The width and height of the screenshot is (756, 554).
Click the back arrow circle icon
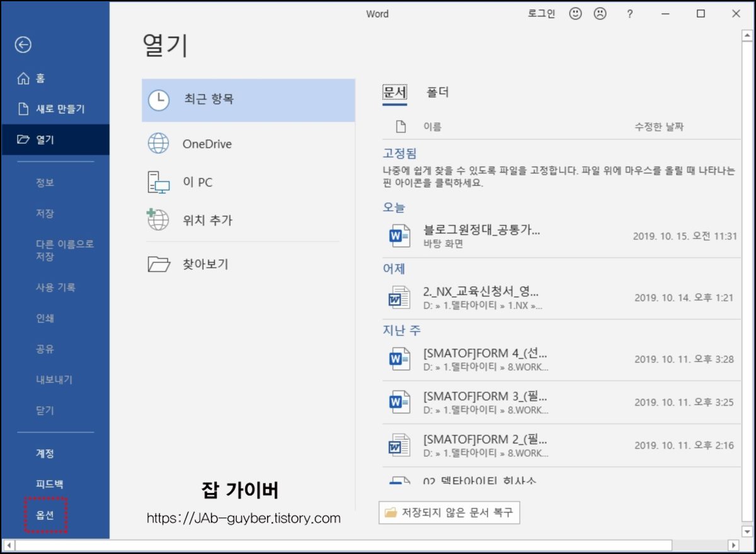pyautogui.click(x=23, y=45)
